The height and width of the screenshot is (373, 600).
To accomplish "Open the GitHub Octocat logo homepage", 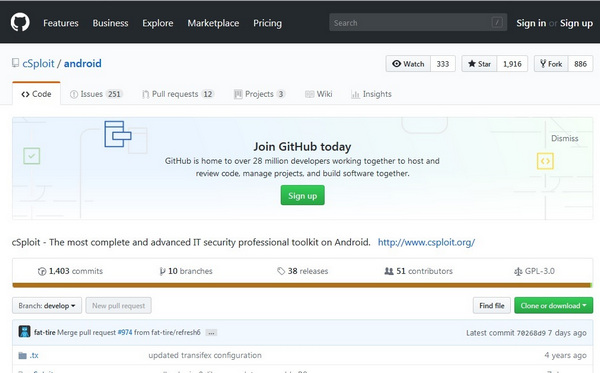I will coord(20,22).
